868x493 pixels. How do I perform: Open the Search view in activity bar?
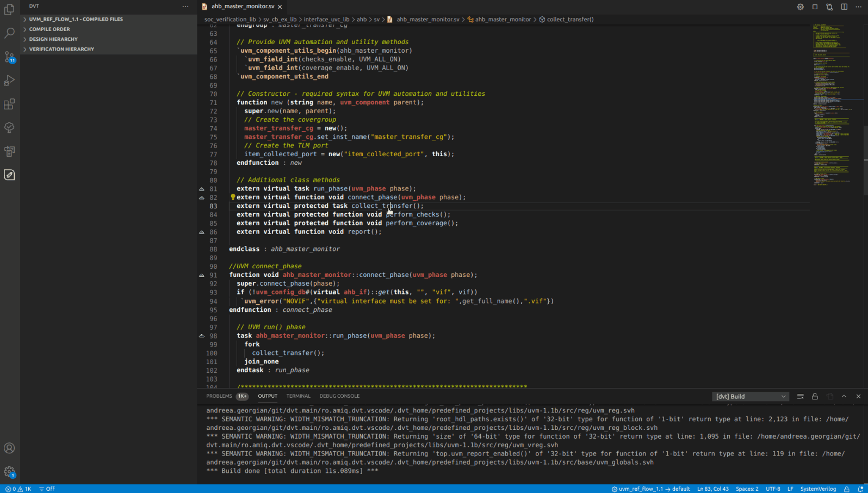(9, 33)
